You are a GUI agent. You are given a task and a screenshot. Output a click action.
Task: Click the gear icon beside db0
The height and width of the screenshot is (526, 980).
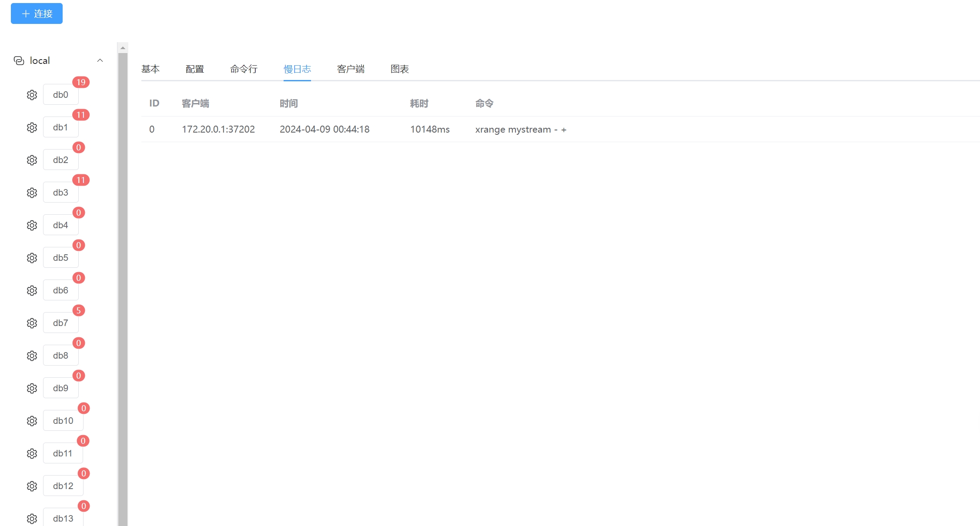pyautogui.click(x=32, y=95)
